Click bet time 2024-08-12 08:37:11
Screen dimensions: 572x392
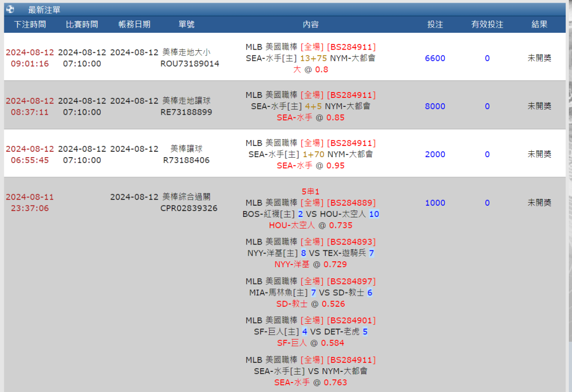(x=30, y=106)
